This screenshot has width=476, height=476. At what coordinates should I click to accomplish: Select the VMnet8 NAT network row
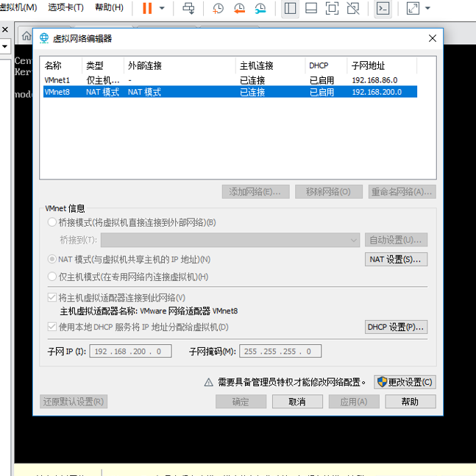230,92
